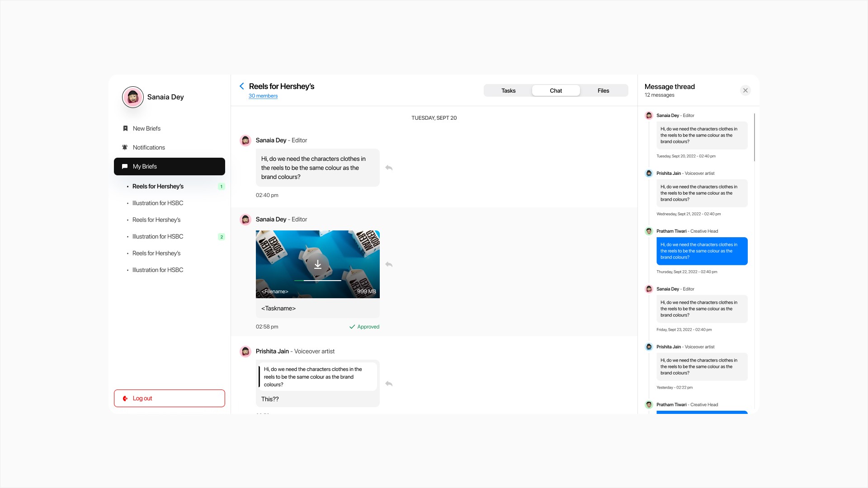Switch to the Tasks tab
868x488 pixels.
pyautogui.click(x=508, y=90)
